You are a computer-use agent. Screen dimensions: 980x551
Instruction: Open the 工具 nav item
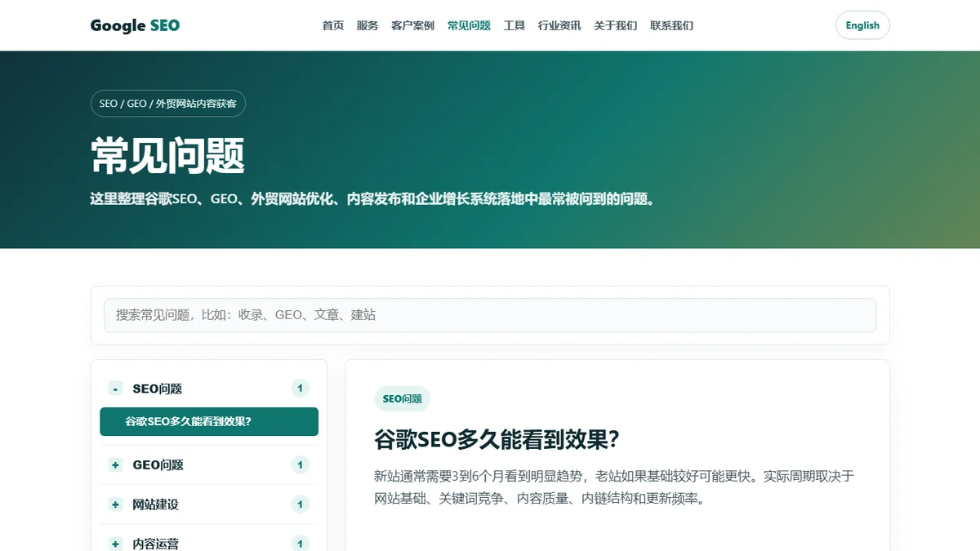pyautogui.click(x=514, y=25)
